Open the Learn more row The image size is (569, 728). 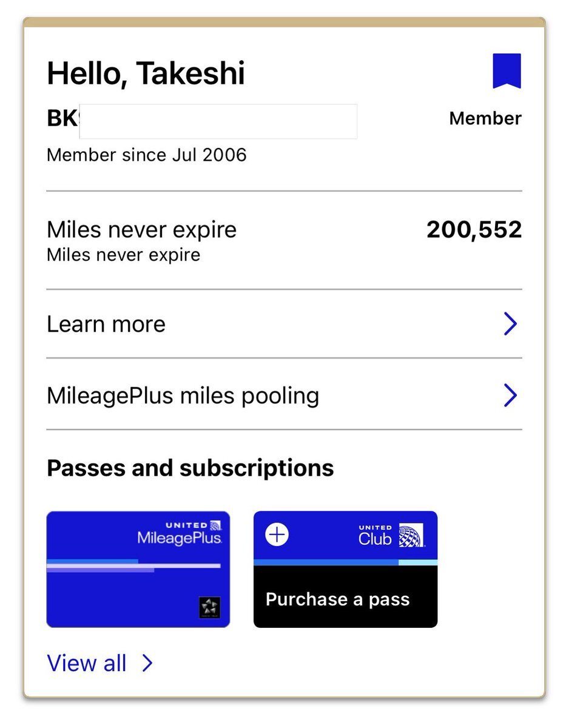tap(284, 324)
